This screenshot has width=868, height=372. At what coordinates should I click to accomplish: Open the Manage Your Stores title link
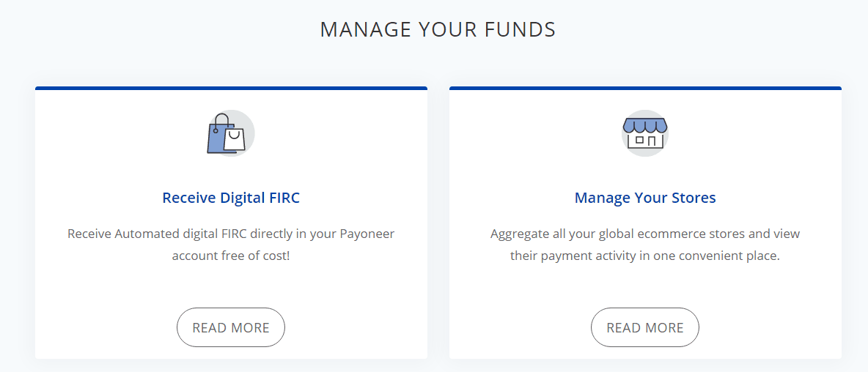pyautogui.click(x=645, y=197)
